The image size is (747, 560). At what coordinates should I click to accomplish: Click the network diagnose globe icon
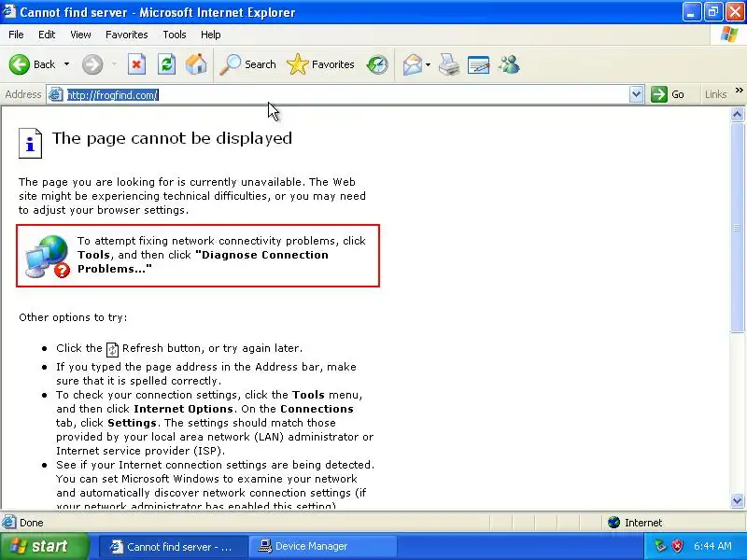tap(48, 256)
